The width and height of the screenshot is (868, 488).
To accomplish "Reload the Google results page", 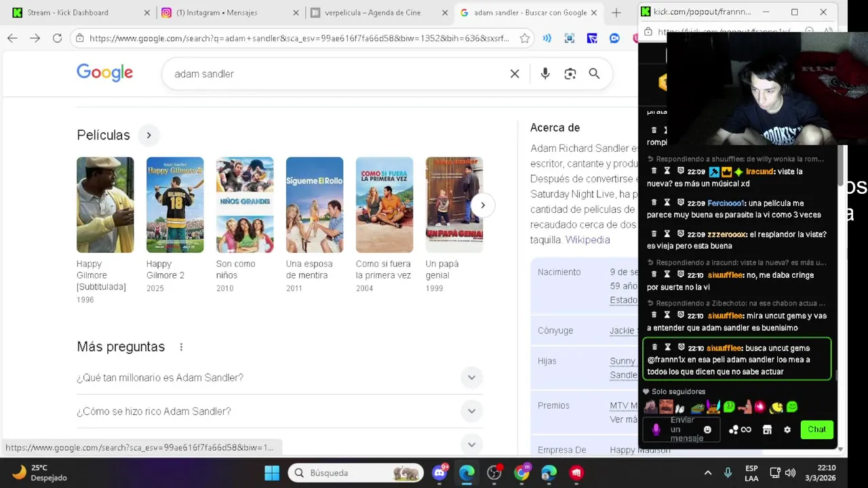I will click(58, 39).
